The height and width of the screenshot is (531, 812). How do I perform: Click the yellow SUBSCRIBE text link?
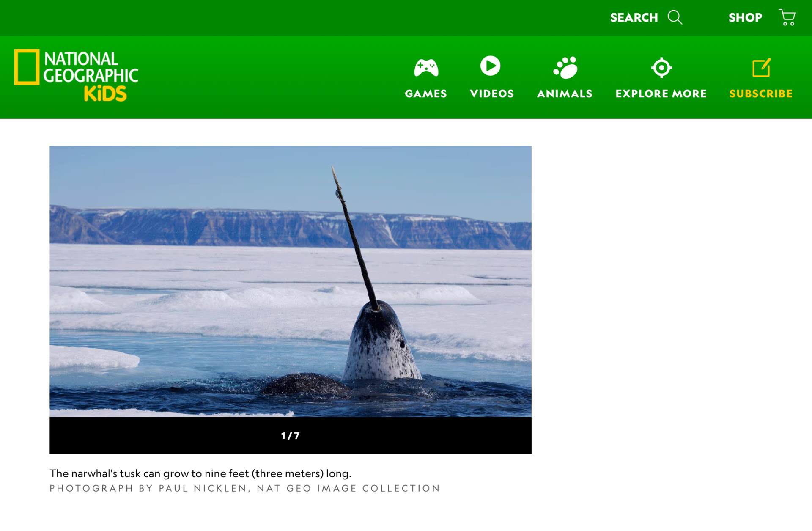click(x=761, y=94)
